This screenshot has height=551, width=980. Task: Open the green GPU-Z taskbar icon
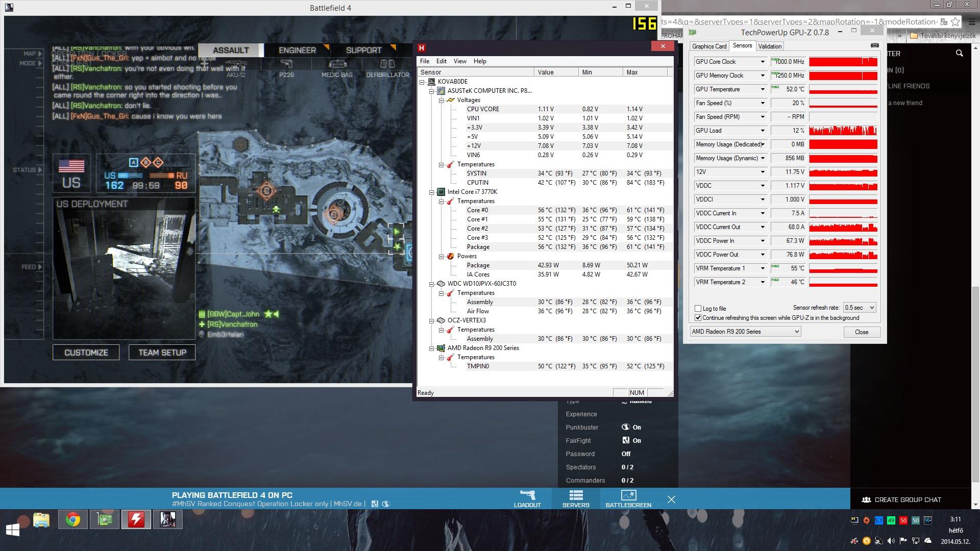(x=105, y=520)
